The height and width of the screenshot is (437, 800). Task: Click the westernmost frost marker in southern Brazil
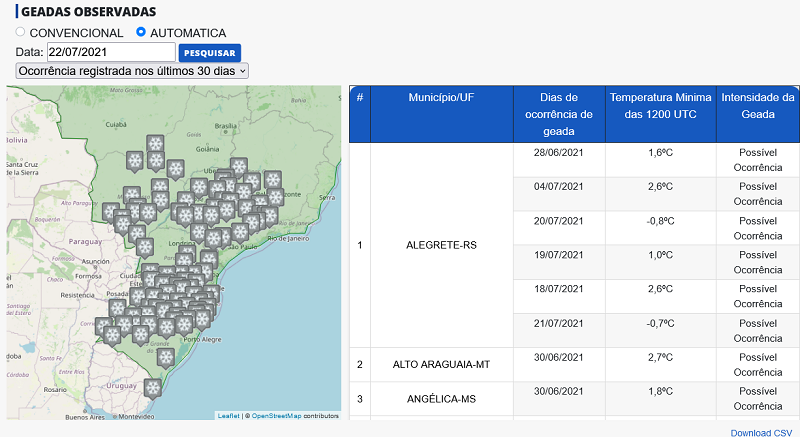pyautogui.click(x=103, y=327)
